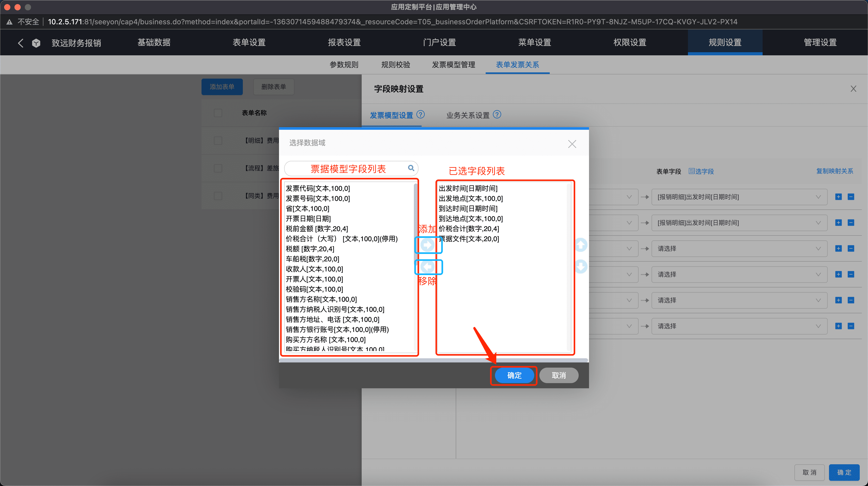
Task: Close the 选择数据域 dialog with X
Action: 572,144
